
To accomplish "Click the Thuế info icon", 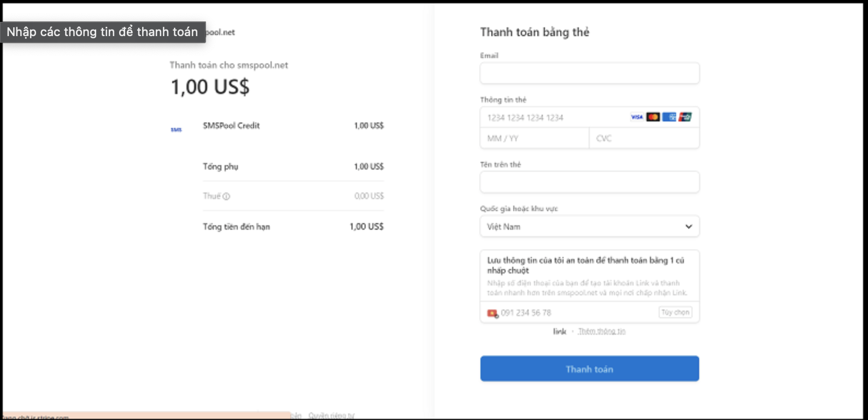I will pyautogui.click(x=226, y=196).
